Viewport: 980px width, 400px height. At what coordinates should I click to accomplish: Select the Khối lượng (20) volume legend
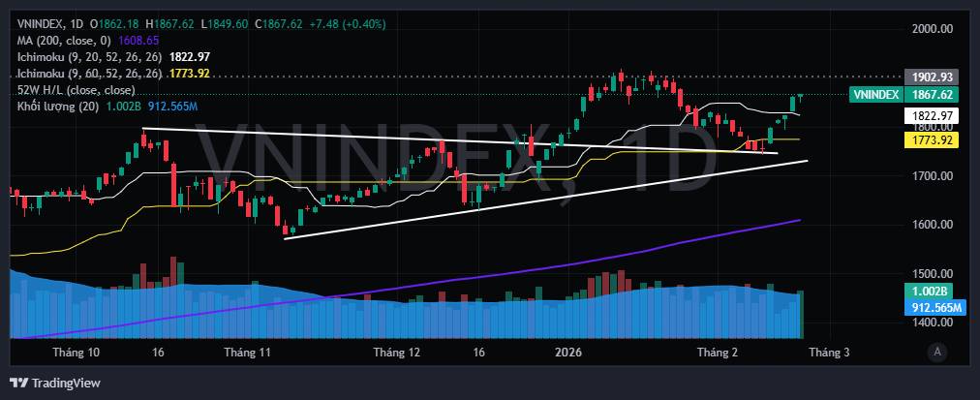[x=57, y=107]
